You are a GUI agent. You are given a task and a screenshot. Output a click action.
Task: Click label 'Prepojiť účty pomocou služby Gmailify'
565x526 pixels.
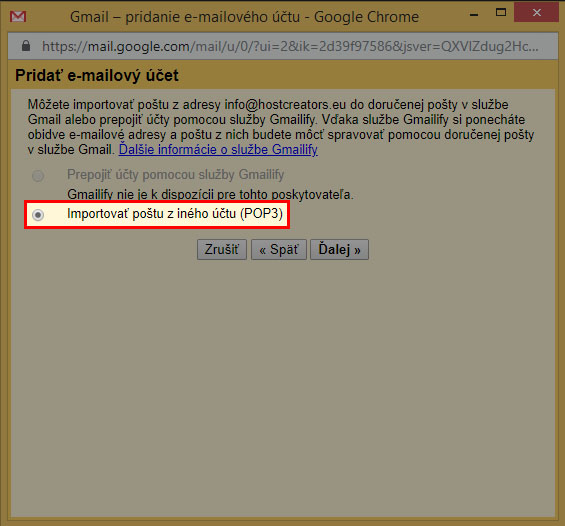pos(175,175)
